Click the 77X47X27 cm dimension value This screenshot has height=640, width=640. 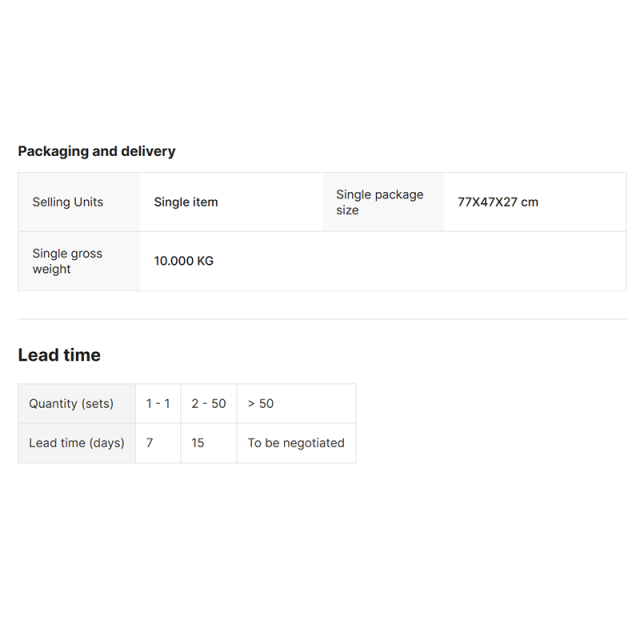498,202
